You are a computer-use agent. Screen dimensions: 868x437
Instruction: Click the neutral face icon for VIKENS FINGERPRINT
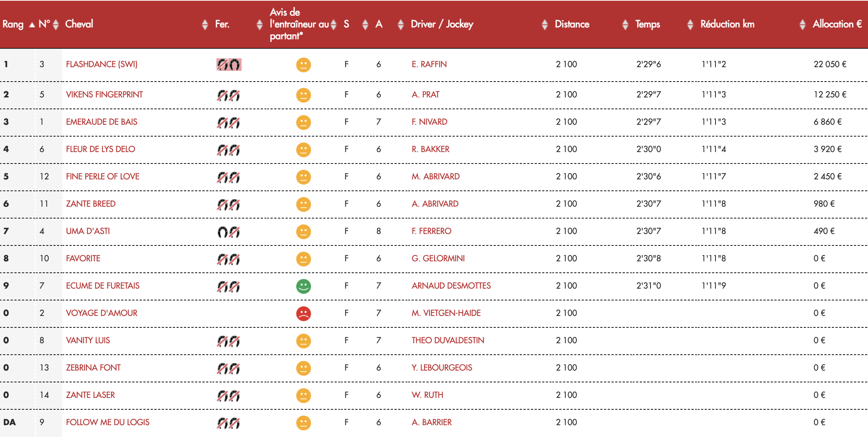pyautogui.click(x=304, y=95)
